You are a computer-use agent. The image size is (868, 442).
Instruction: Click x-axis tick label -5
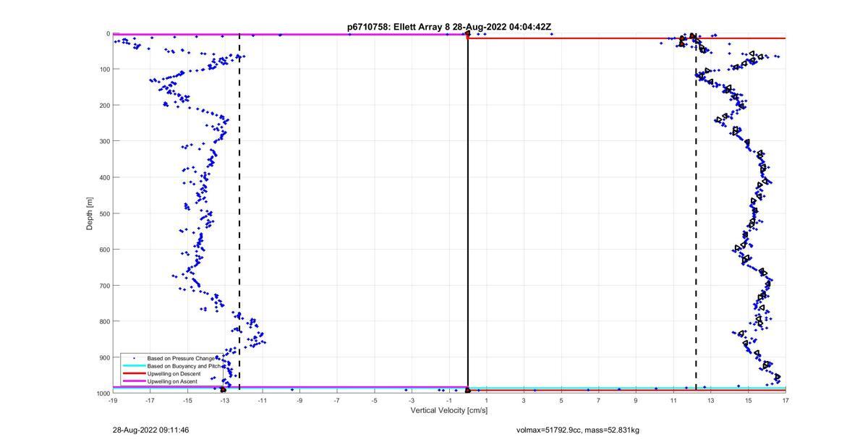pyautogui.click(x=374, y=400)
